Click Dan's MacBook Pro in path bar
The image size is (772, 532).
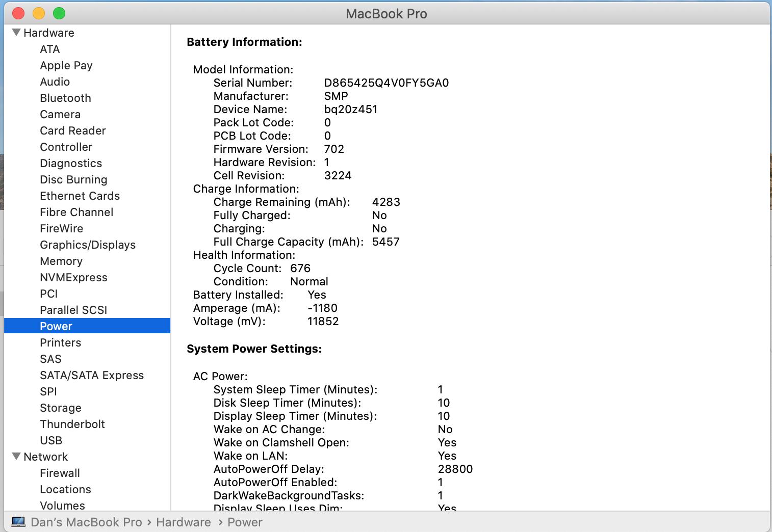(x=86, y=522)
